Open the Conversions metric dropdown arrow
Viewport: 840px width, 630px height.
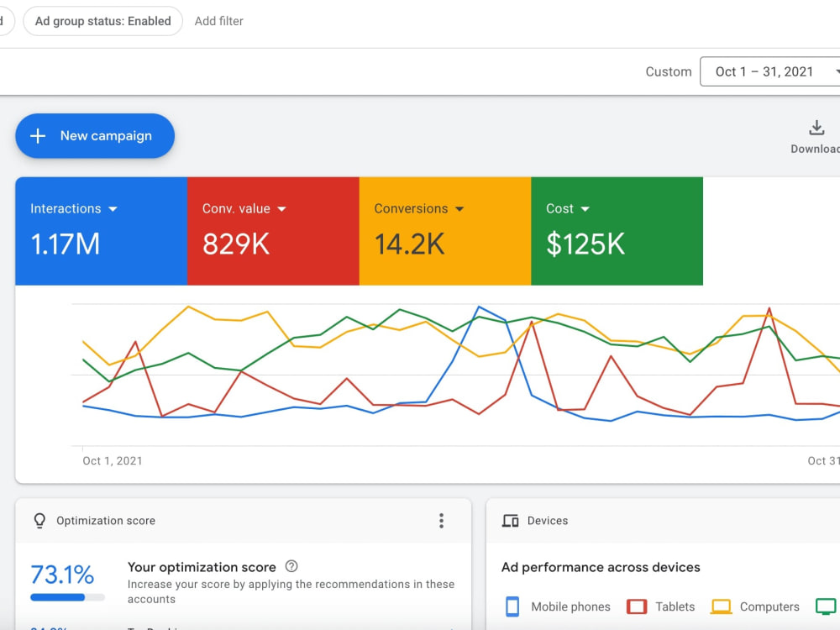pyautogui.click(x=459, y=209)
